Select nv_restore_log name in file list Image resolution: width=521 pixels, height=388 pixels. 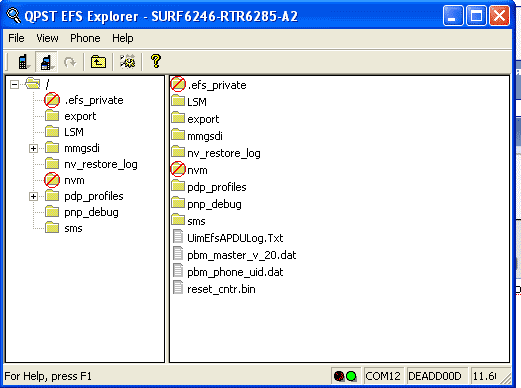(x=224, y=153)
